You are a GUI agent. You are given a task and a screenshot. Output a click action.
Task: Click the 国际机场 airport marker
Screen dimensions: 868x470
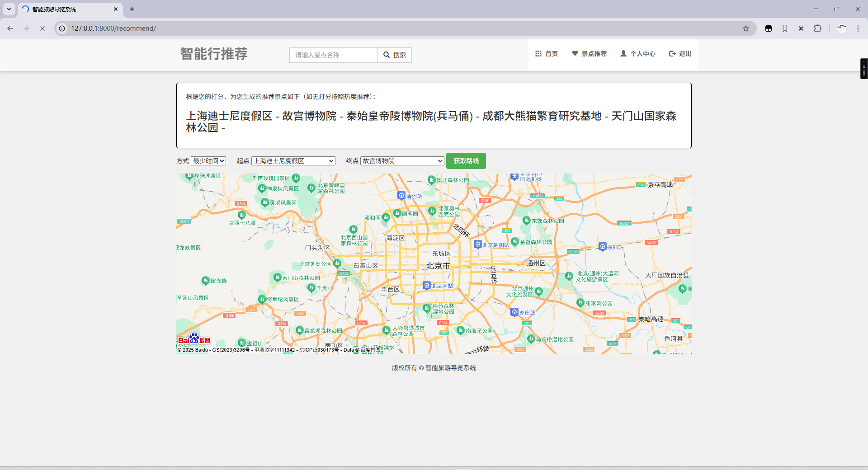[514, 177]
